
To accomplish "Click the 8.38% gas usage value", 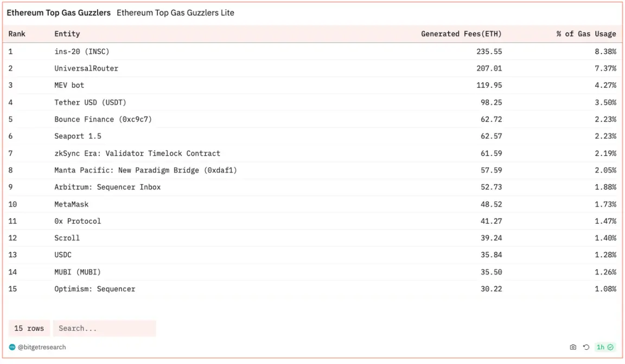I will 605,52.
